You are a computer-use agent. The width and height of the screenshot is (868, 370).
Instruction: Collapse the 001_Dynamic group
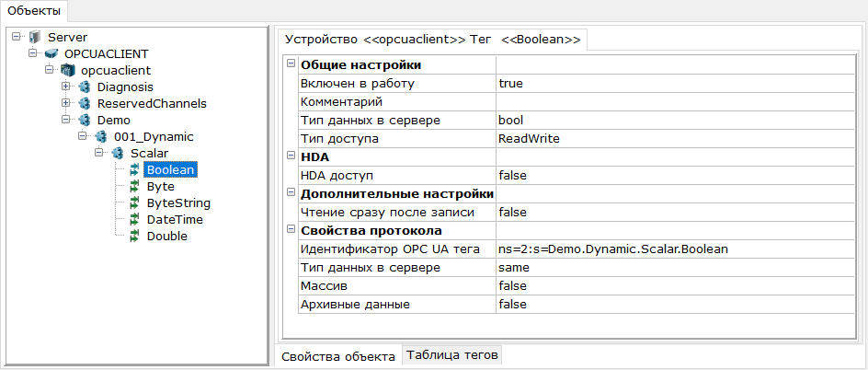(x=83, y=136)
